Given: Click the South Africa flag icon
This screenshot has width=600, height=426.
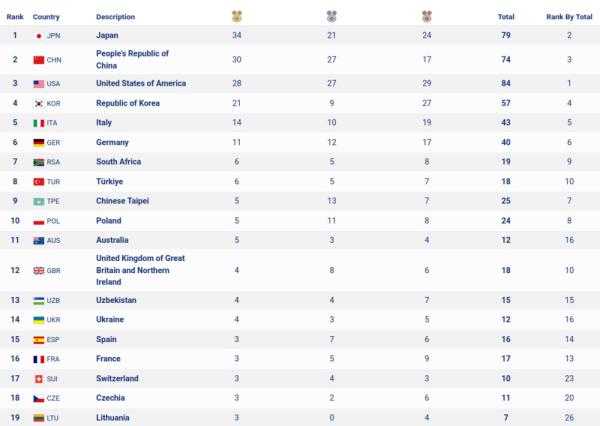Looking at the screenshot, I should [39, 161].
